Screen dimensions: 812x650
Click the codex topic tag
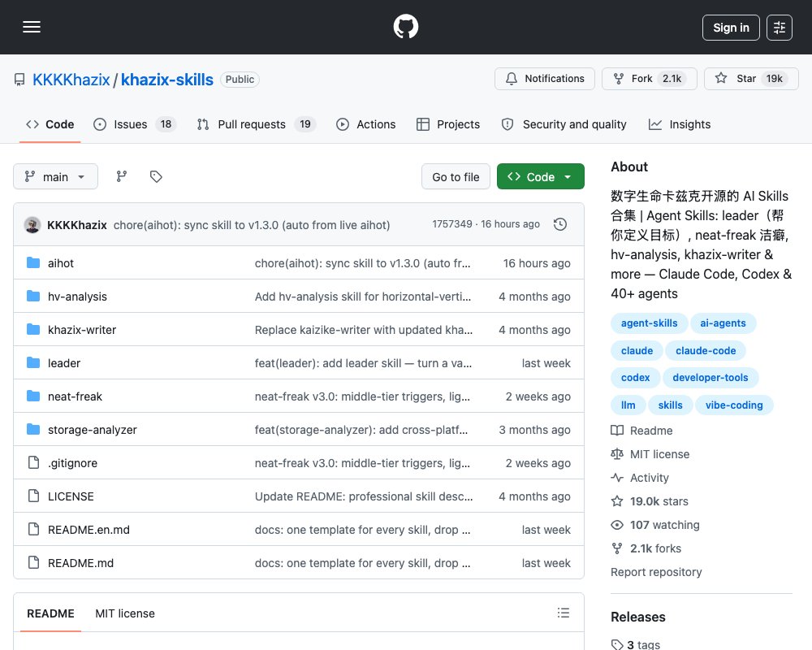(636, 378)
